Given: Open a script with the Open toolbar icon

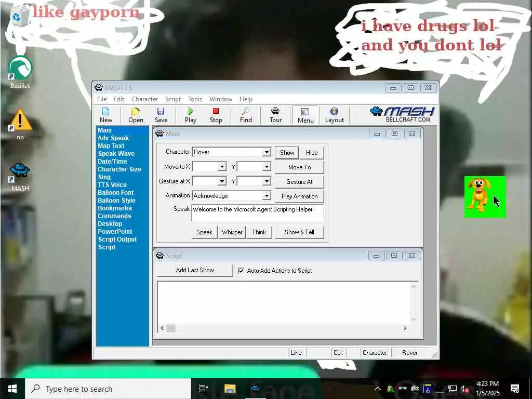Looking at the screenshot, I should (136, 115).
